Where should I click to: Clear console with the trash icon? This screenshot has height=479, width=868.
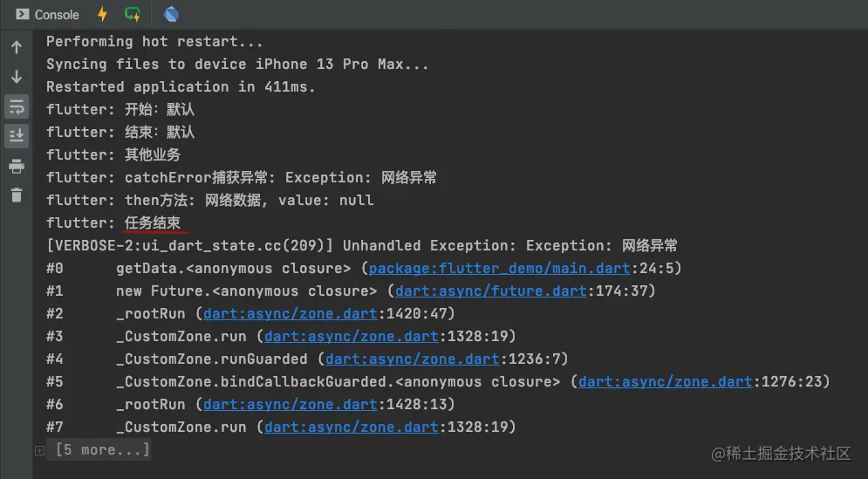pyautogui.click(x=17, y=195)
